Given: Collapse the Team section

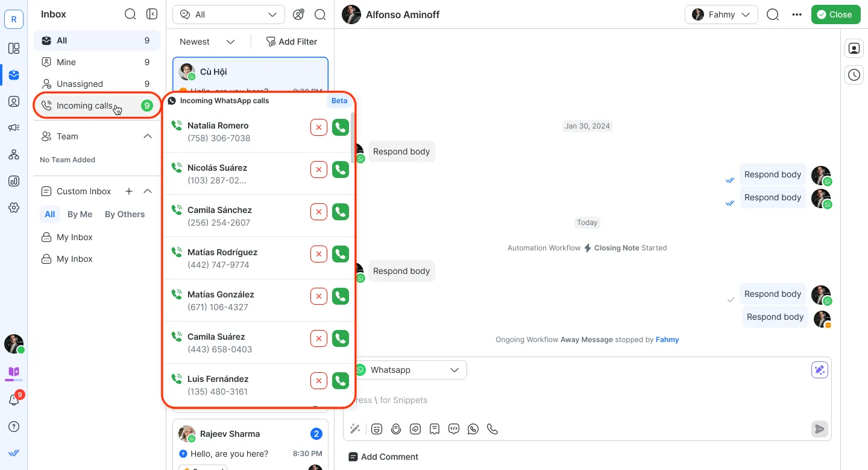Looking at the screenshot, I should (148, 136).
